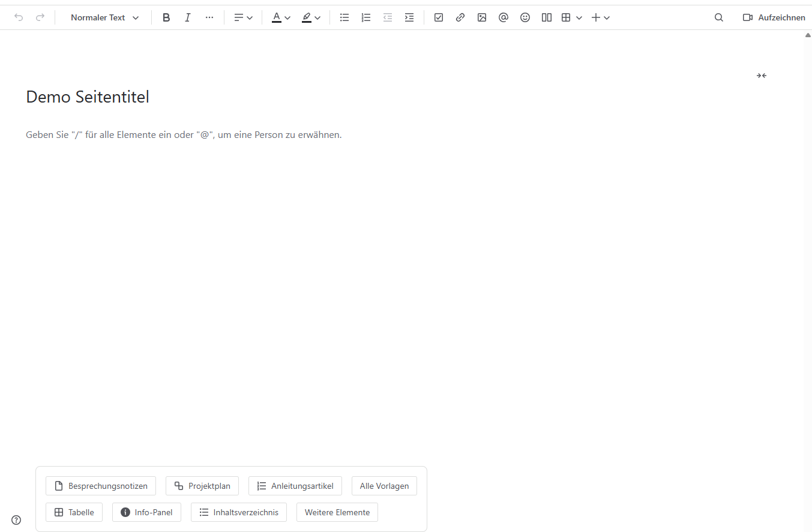Select the Besprechungsnotizen template

pyautogui.click(x=101, y=486)
